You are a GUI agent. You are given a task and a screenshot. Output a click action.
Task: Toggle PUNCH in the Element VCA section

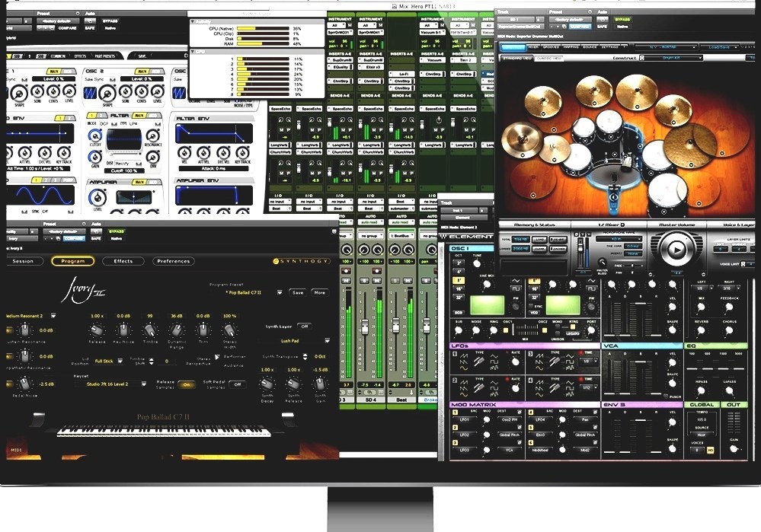coord(665,397)
